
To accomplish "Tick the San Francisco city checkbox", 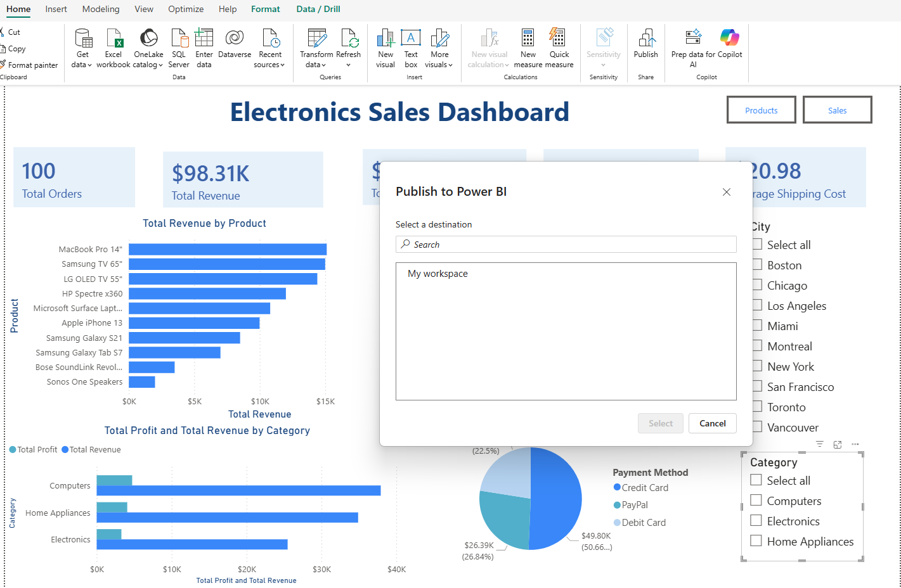I will 757,387.
